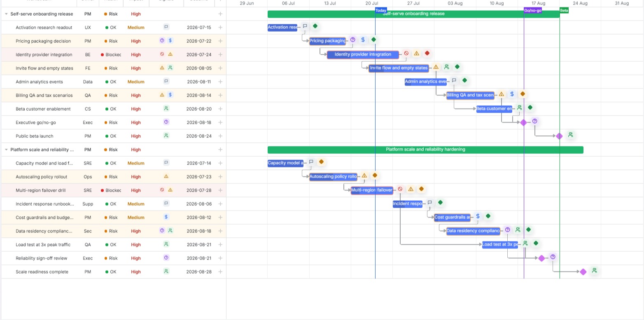This screenshot has height=320, width=644.
Task: Click the Today marker on the timeline
Action: 381,11
